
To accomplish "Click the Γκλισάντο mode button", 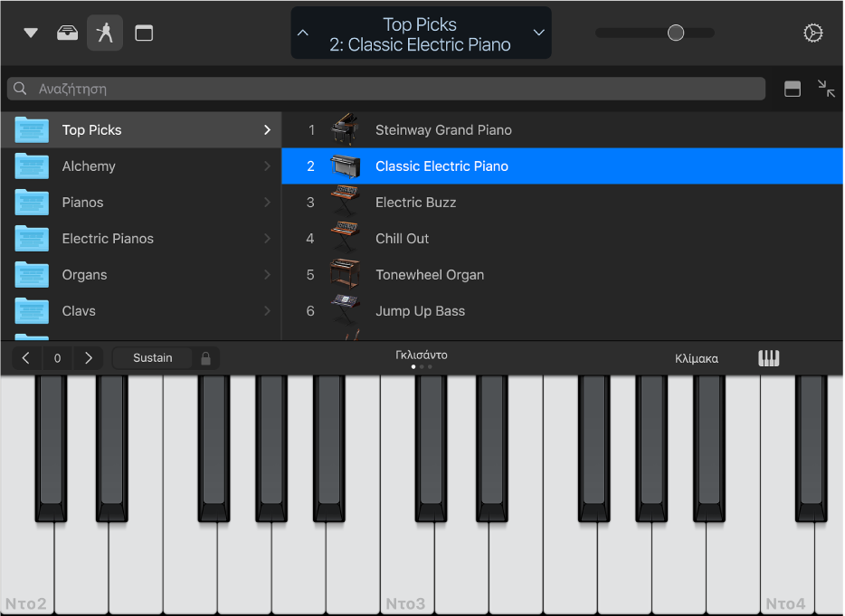I will 422,355.
